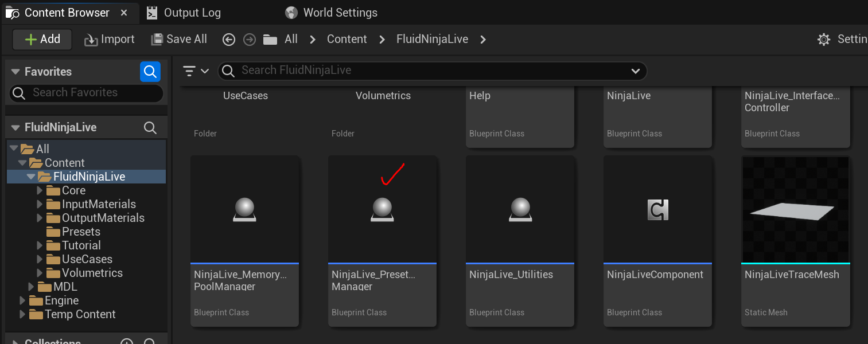Click the Tutorial row in tree
Screen dimensions: 868x344
[x=86, y=245]
